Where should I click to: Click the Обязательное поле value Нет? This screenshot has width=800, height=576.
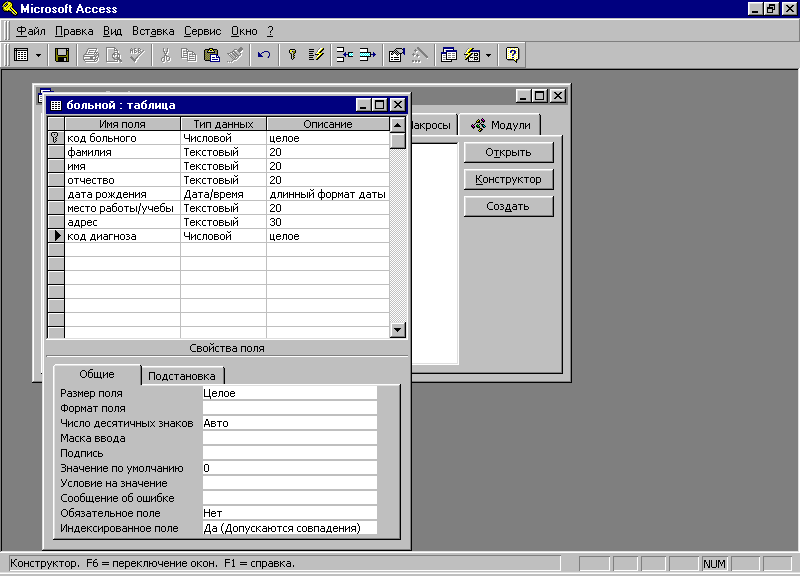coord(289,513)
